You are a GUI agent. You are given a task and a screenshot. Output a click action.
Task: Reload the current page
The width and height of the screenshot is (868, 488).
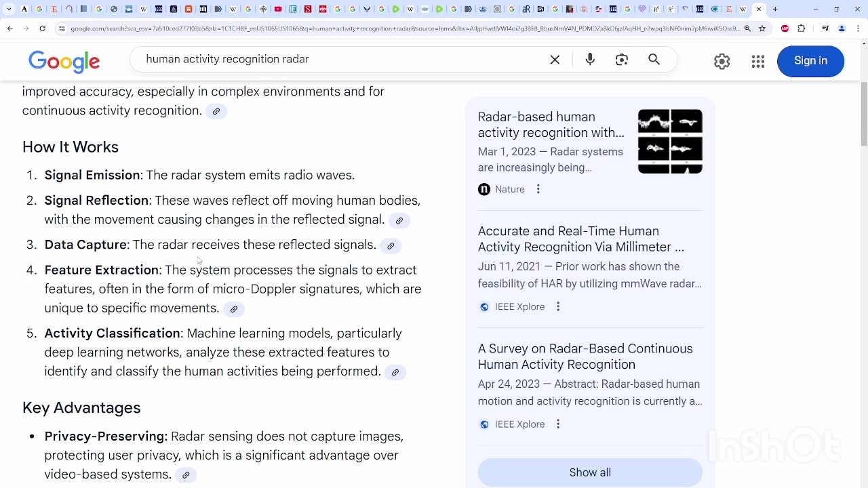tap(42, 28)
